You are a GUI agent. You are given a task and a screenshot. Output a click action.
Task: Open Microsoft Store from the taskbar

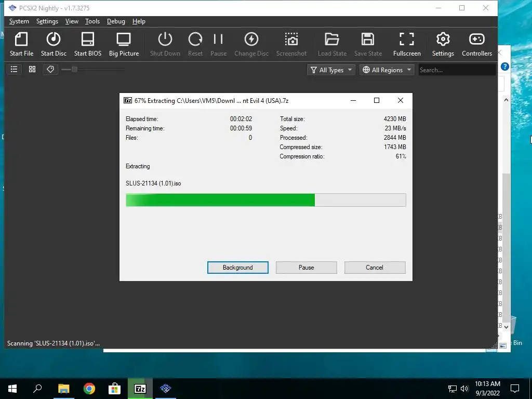(x=115, y=389)
